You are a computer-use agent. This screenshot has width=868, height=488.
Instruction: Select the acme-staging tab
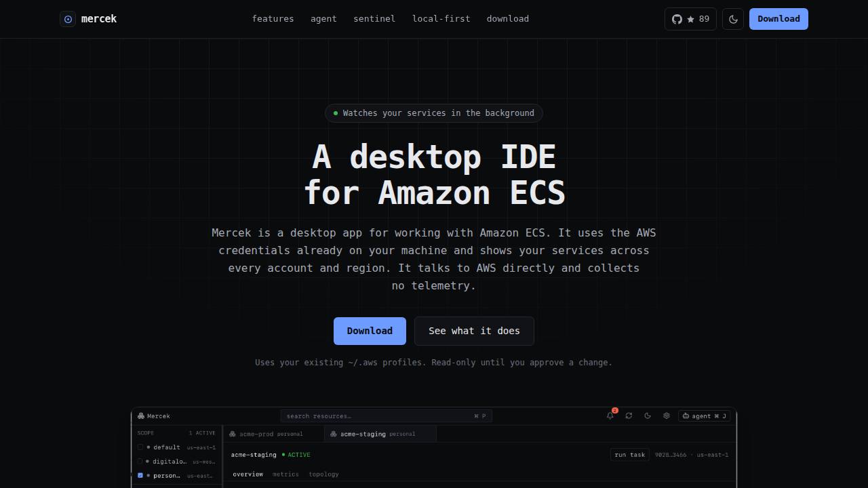coord(380,434)
